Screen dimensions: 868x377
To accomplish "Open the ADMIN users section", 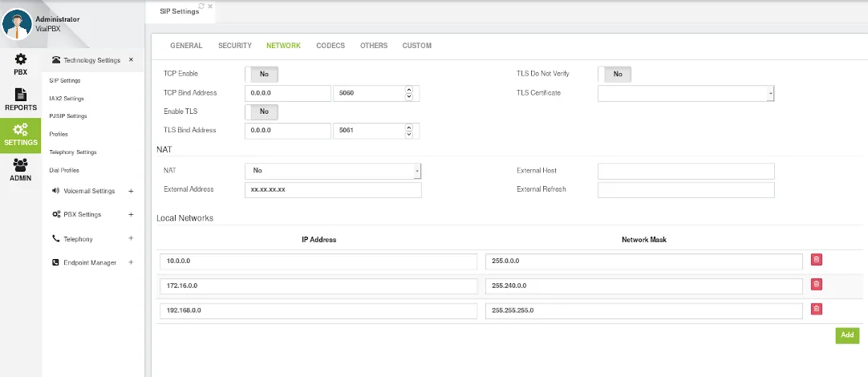I will (21, 171).
